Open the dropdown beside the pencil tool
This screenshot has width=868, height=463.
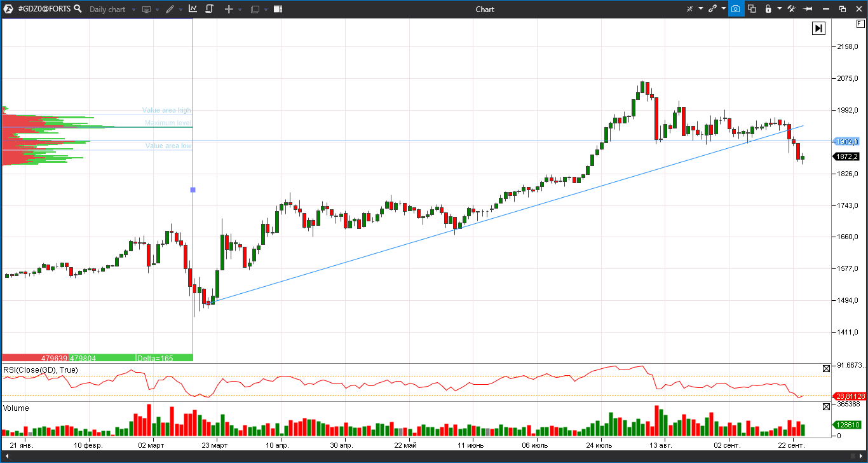pyautogui.click(x=181, y=9)
